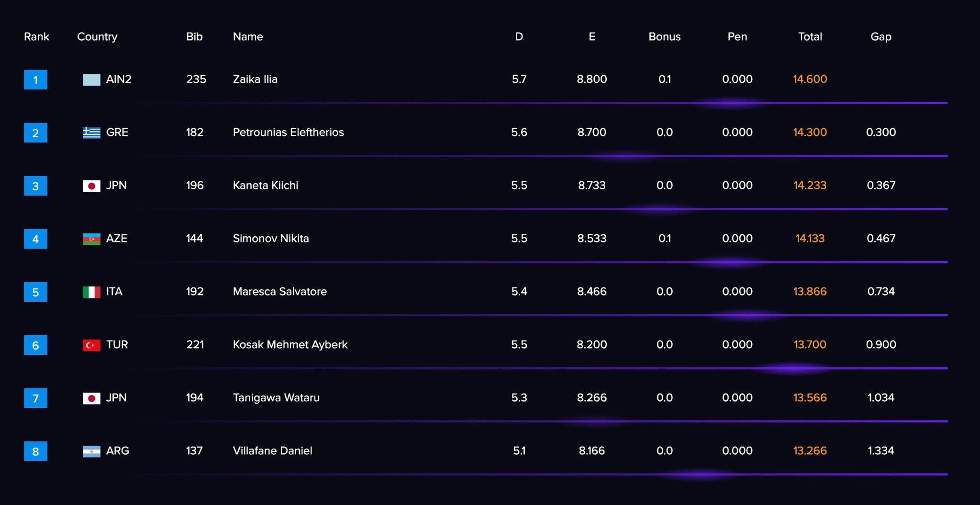Open athlete Zaika Ilia's name
This screenshot has height=505, width=980.
(255, 79)
